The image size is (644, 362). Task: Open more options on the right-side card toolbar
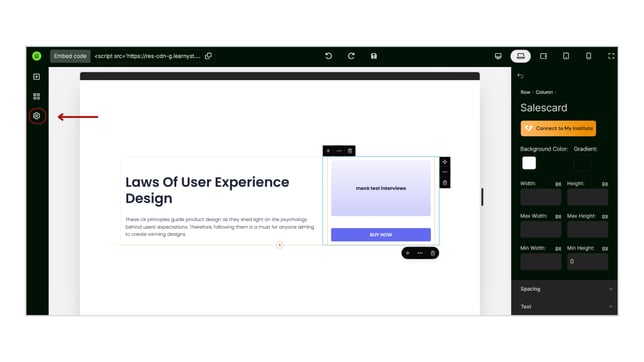[445, 172]
